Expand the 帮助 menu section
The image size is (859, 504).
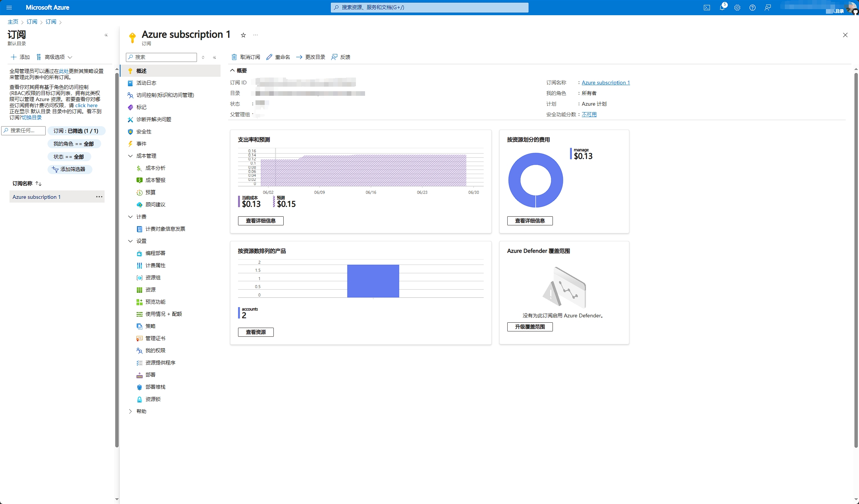coord(130,411)
